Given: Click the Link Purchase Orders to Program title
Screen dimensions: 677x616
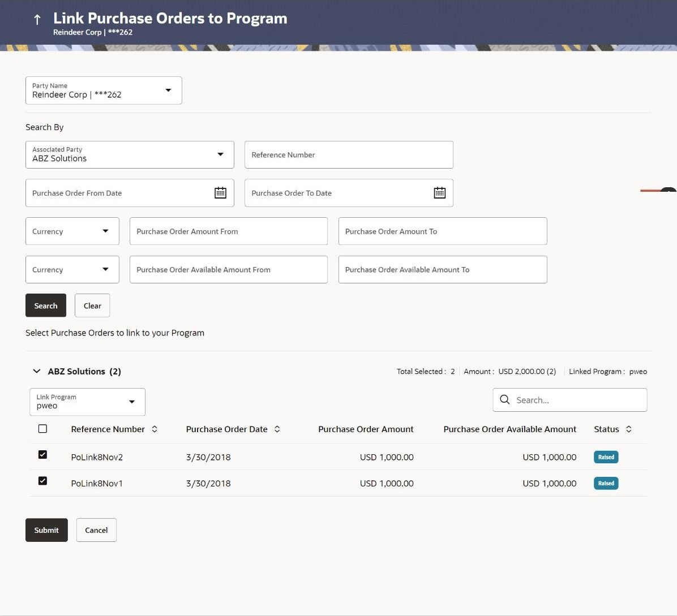Looking at the screenshot, I should point(170,18).
